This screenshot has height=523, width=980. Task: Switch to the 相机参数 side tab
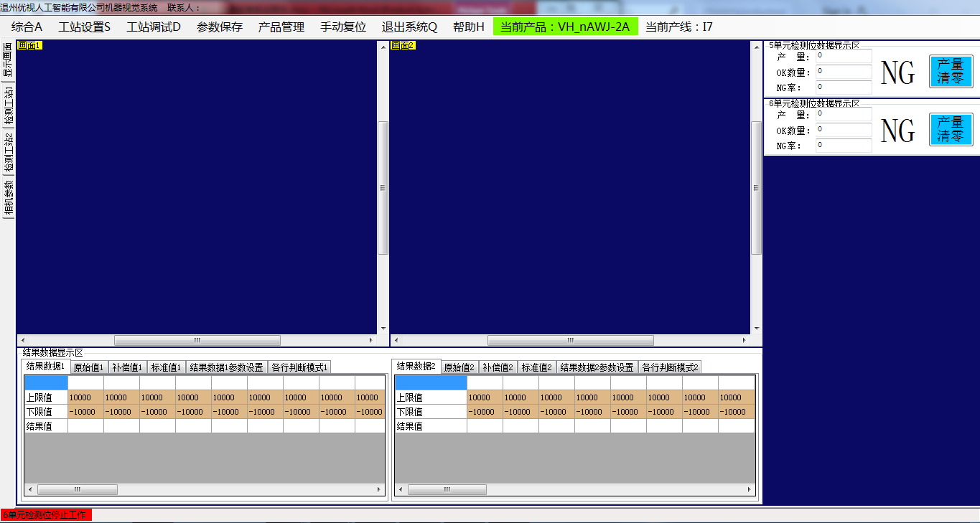coord(9,198)
